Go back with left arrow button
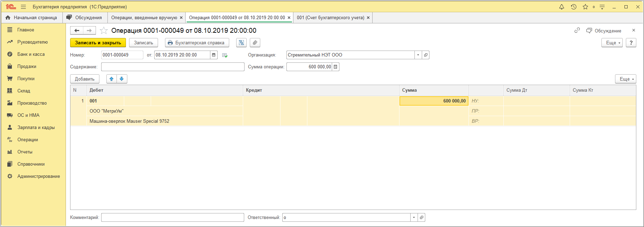The height and width of the screenshot is (227, 644). coord(77,31)
